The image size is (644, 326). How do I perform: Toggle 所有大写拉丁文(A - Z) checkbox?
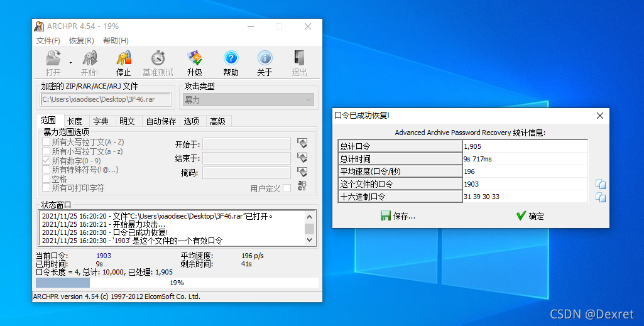46,142
